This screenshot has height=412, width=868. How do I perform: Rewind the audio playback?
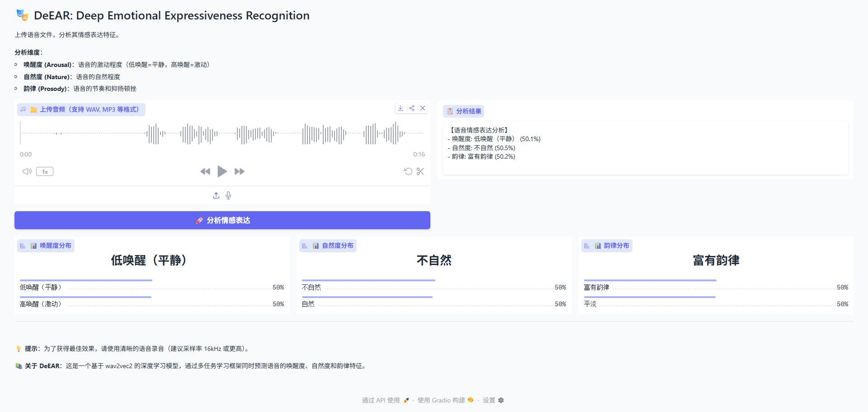[x=205, y=171]
